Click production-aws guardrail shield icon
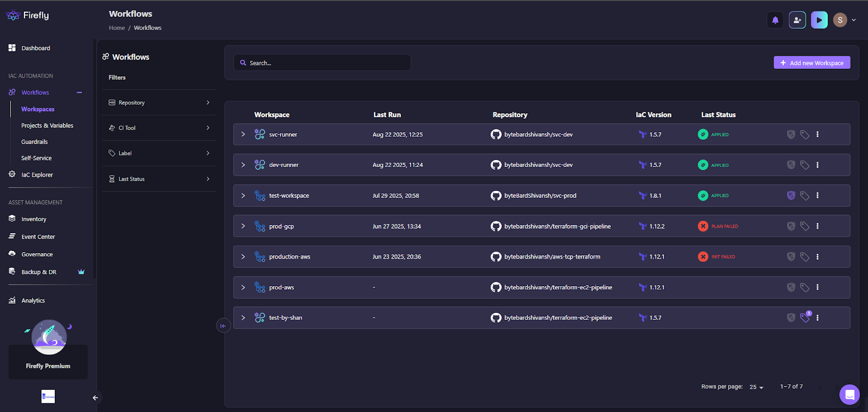Screen dimensions: 868x412 coord(791,256)
